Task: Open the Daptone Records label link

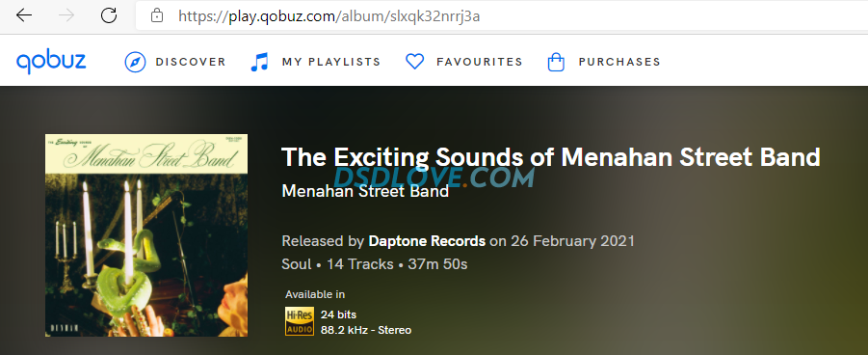Action: point(427,241)
